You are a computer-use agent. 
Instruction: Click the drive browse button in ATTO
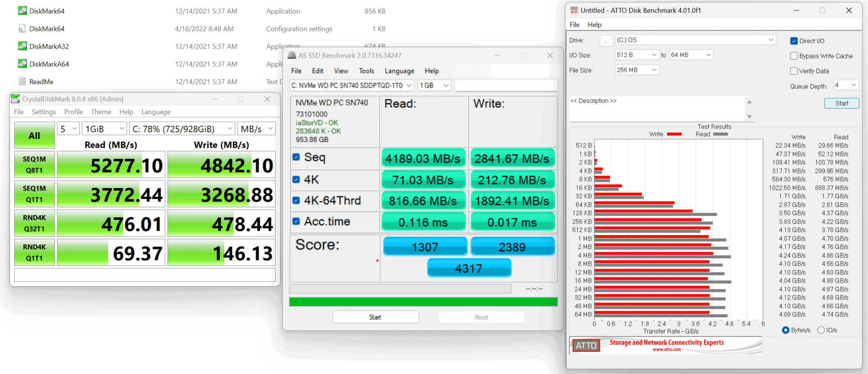pos(606,41)
